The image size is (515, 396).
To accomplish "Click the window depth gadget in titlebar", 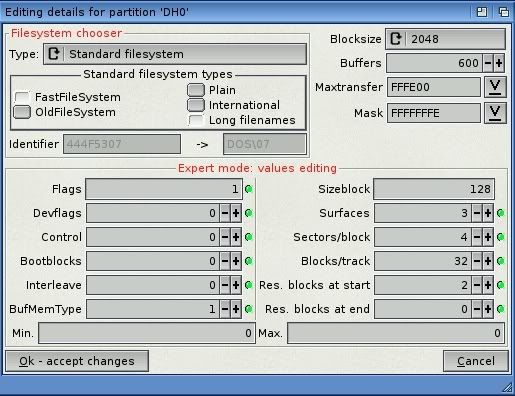I will (503, 12).
